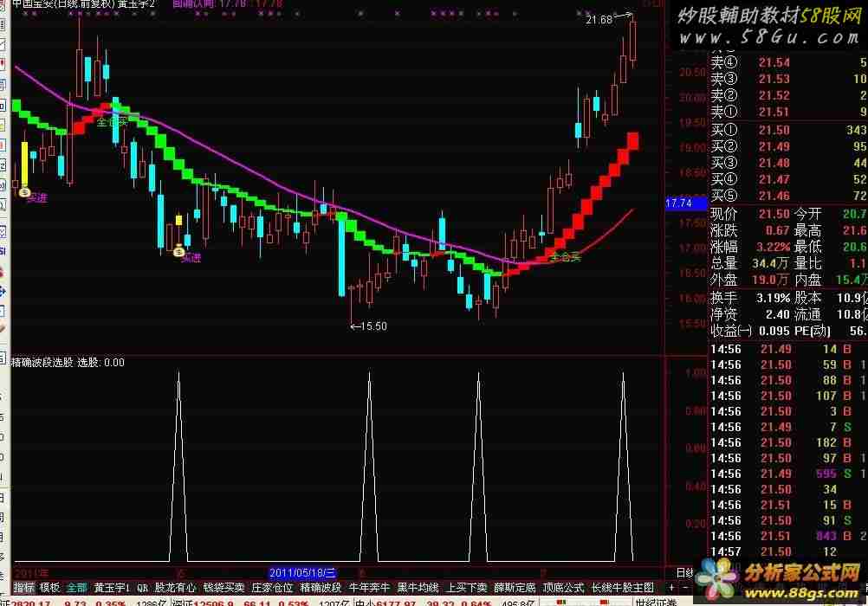
Task: Click the 卖② 21.52 ask row
Action: [x=789, y=95]
